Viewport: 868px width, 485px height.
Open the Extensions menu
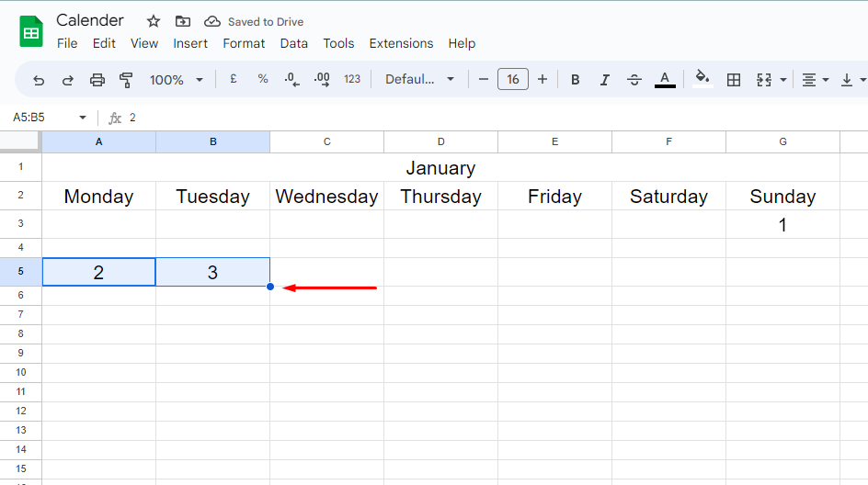tap(401, 43)
